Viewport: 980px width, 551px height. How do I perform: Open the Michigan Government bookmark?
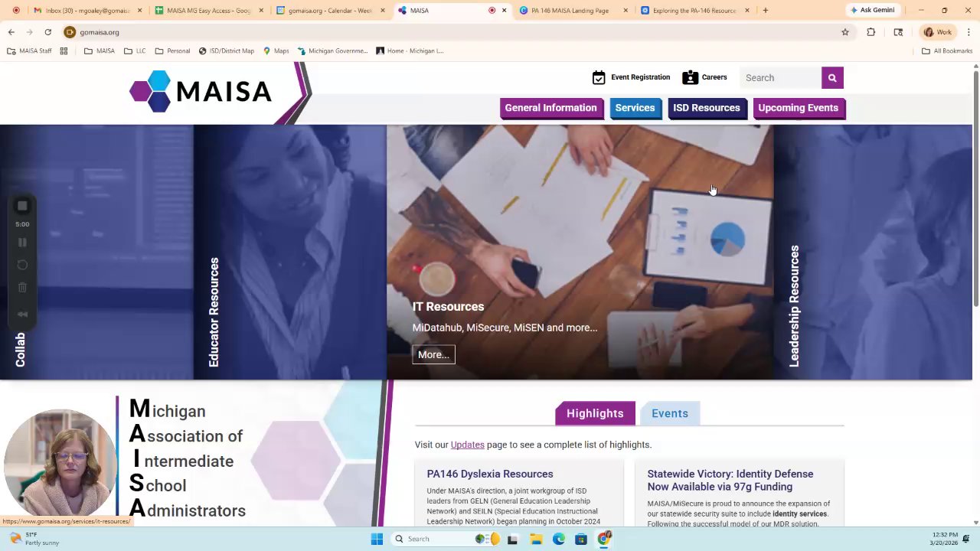tap(332, 51)
